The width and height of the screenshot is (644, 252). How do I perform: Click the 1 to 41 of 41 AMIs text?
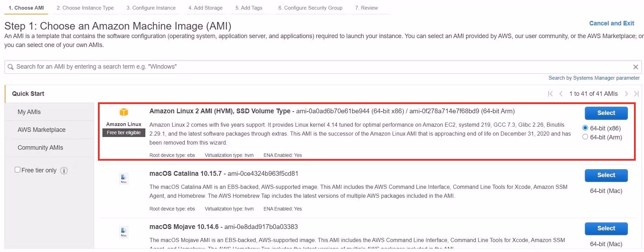[593, 94]
